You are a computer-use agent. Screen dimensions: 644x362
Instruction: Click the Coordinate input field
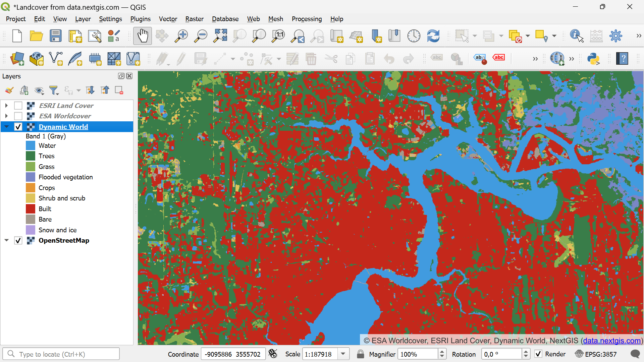click(233, 354)
